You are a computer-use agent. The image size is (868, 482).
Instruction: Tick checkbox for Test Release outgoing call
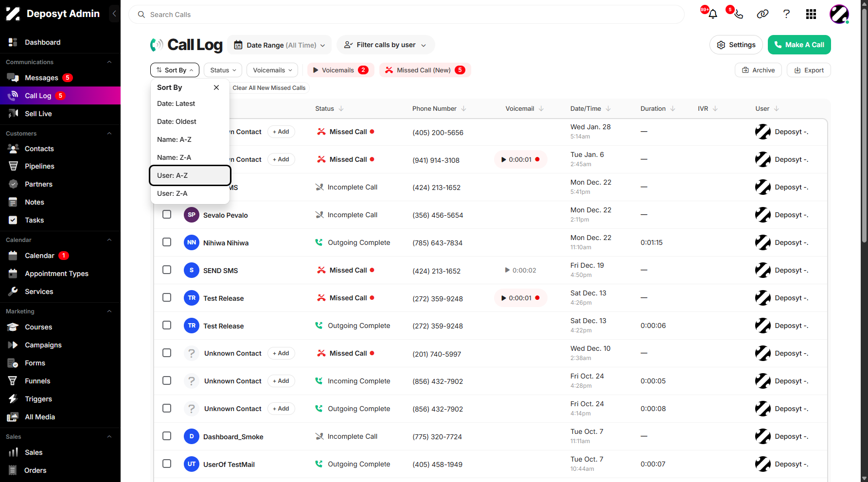click(x=167, y=325)
